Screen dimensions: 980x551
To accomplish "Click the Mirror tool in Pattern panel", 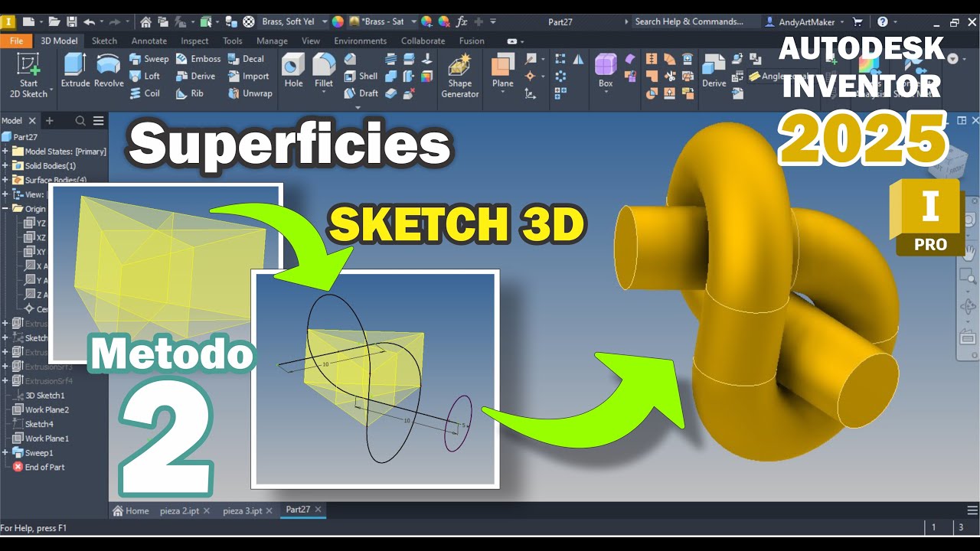I will click(x=578, y=59).
